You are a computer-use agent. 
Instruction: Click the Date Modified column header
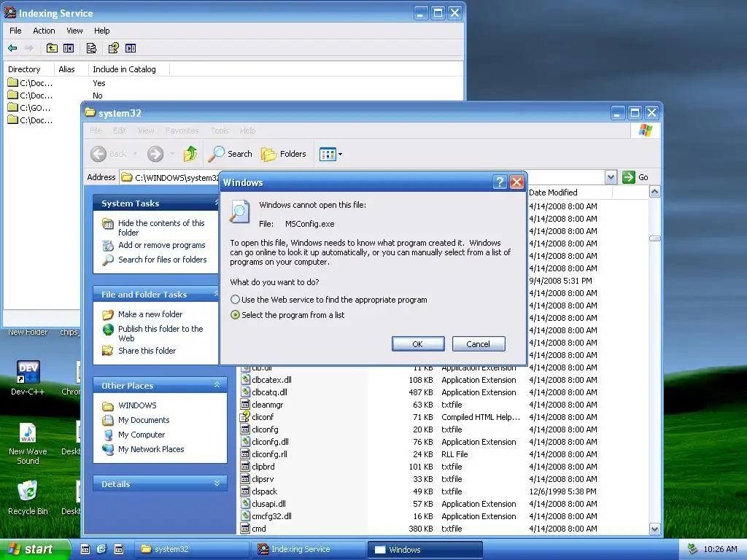click(569, 192)
